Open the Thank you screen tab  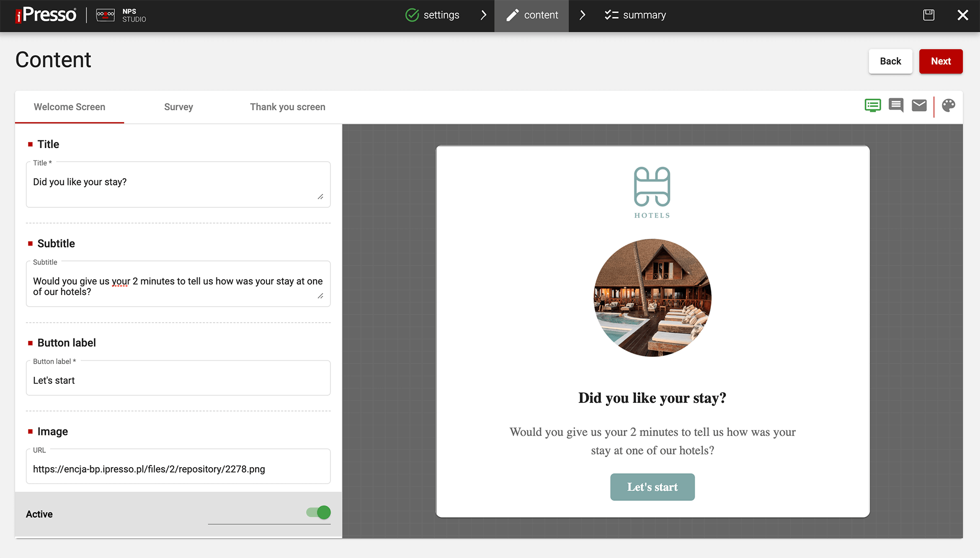pyautogui.click(x=287, y=107)
